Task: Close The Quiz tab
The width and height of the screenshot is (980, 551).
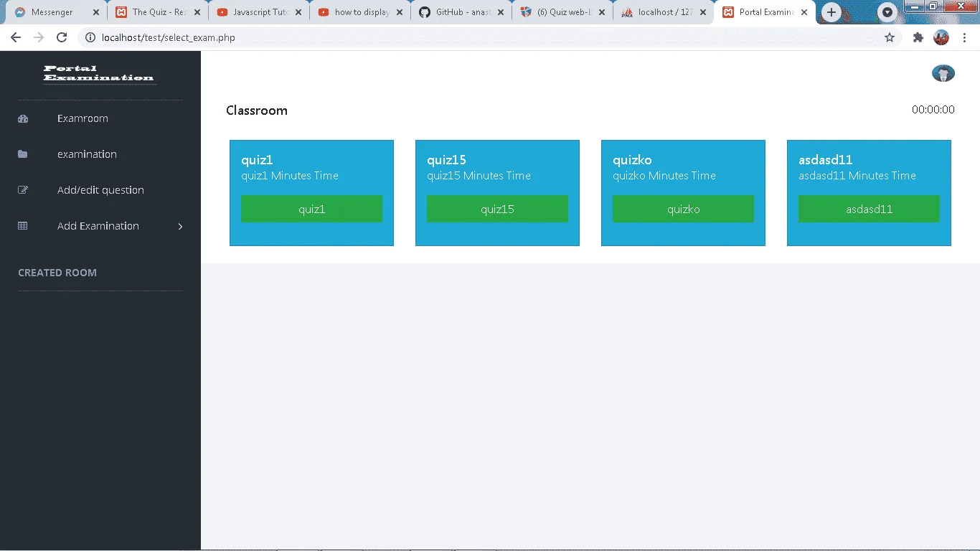Action: click(197, 12)
